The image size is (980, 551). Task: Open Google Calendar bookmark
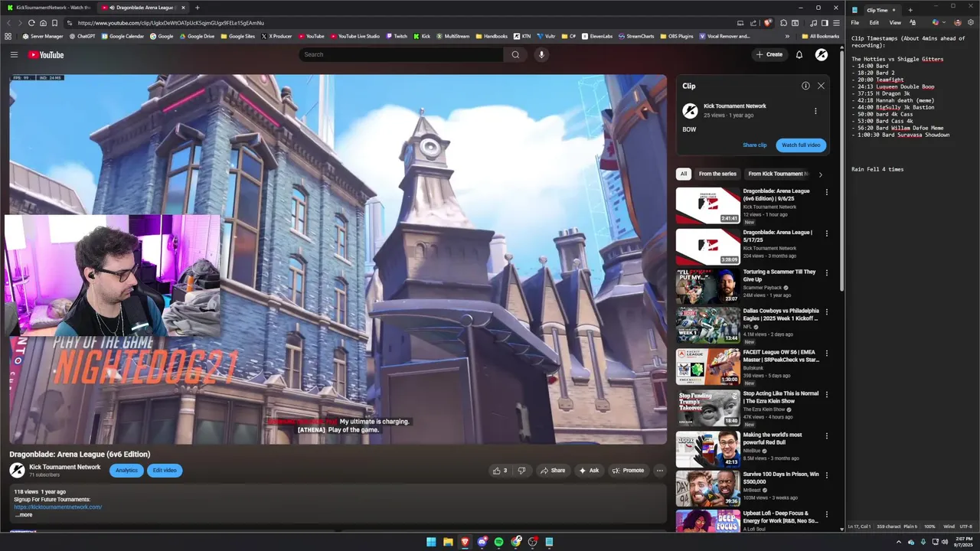pos(122,36)
